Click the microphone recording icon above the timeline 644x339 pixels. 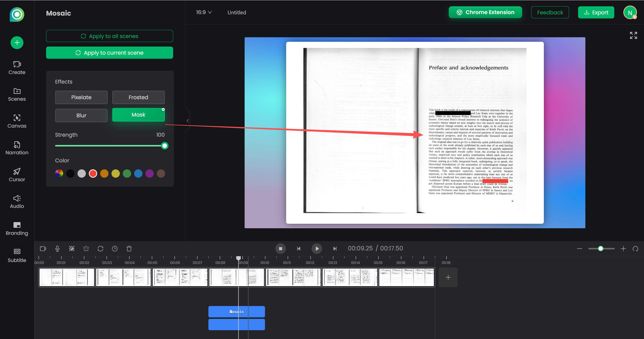pyautogui.click(x=57, y=248)
